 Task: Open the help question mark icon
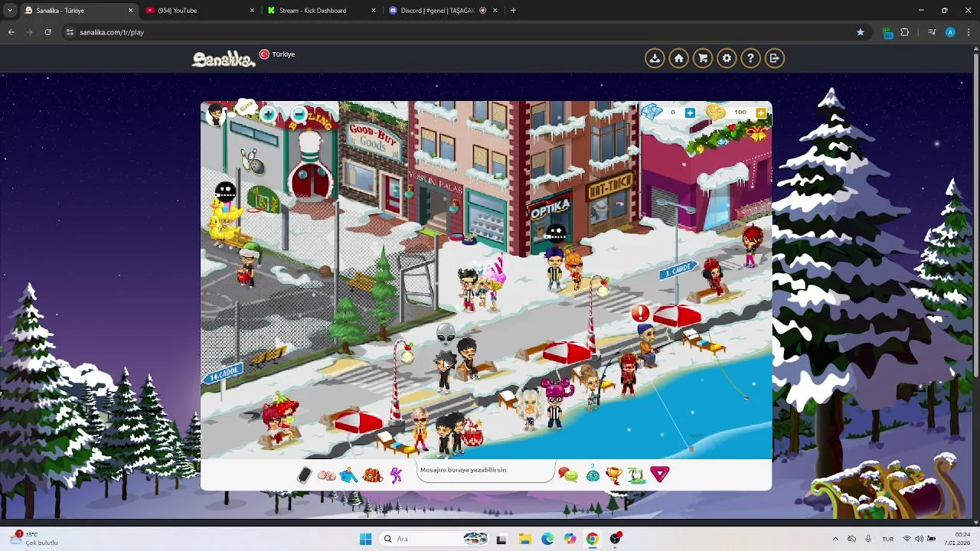point(750,58)
